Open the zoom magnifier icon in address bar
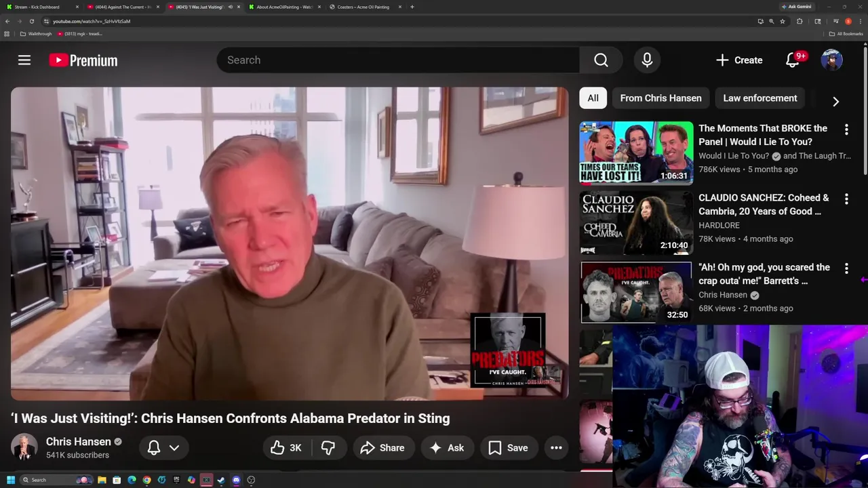The height and width of the screenshot is (488, 868). [772, 21]
